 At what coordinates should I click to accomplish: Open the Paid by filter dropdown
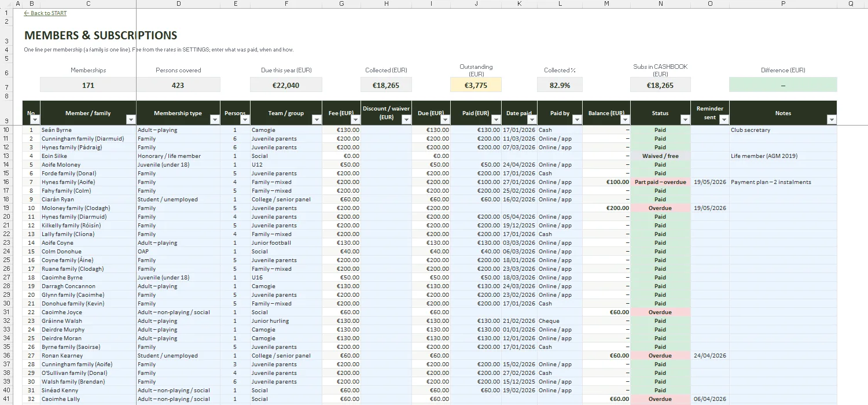point(577,120)
